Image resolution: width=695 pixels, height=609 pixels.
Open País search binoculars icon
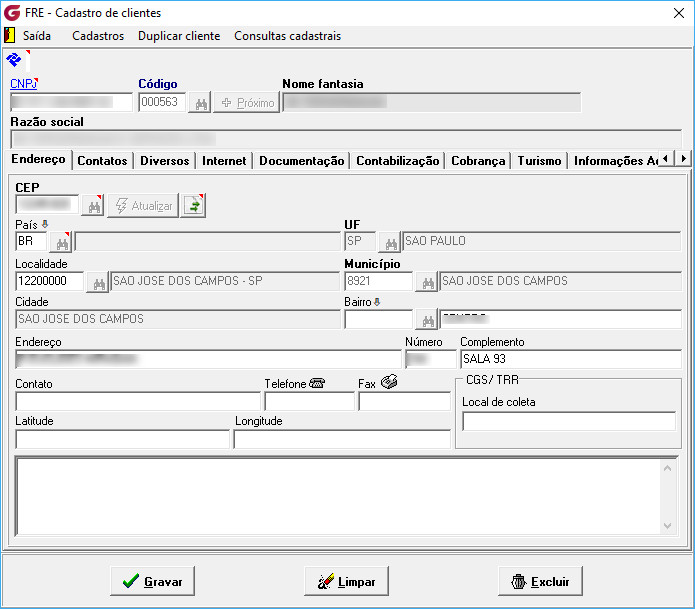coord(62,243)
